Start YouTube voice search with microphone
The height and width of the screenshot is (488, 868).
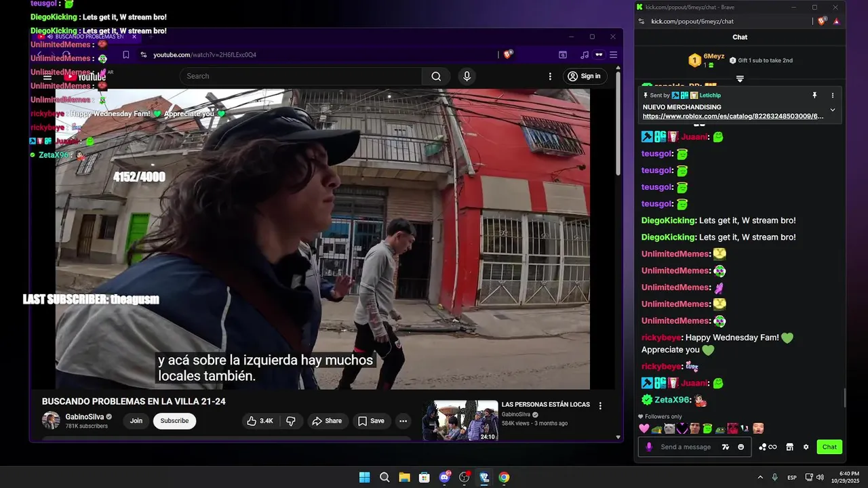coord(467,76)
